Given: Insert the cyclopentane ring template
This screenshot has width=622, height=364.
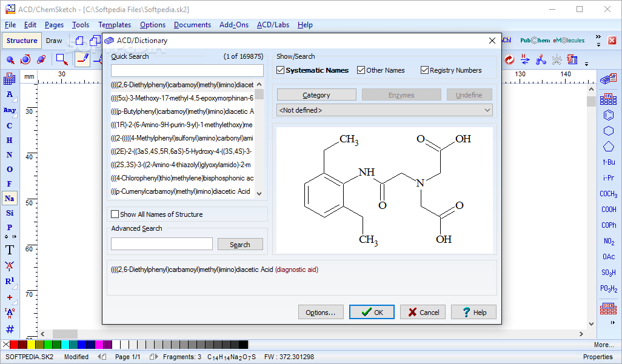Looking at the screenshot, I should click(x=609, y=147).
